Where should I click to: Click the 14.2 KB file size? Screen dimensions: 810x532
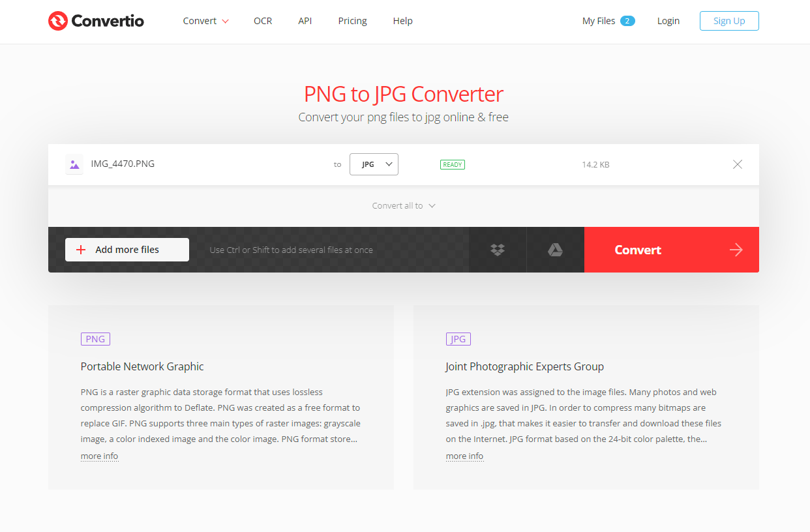595,165
